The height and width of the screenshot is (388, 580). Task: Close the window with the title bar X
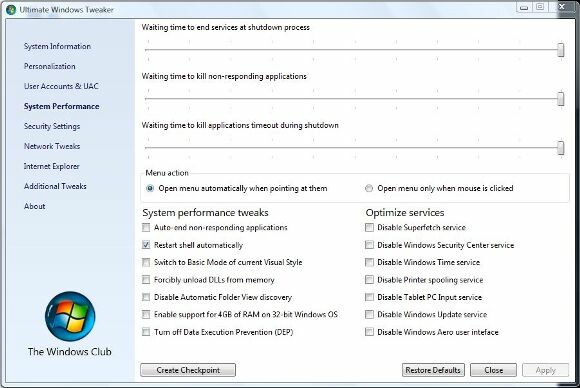click(x=562, y=7)
